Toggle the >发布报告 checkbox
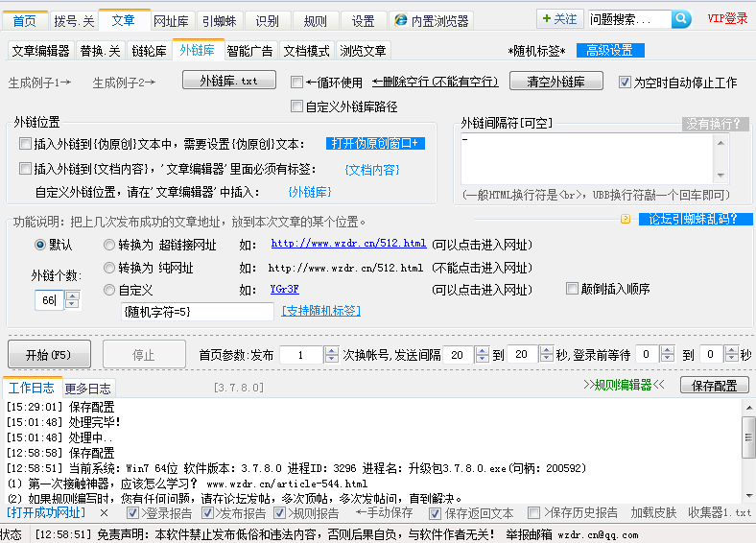This screenshot has height=543, width=756. coord(207,513)
